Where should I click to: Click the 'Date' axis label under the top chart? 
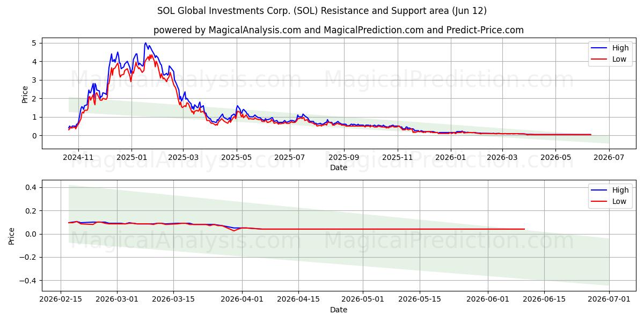click(x=339, y=167)
